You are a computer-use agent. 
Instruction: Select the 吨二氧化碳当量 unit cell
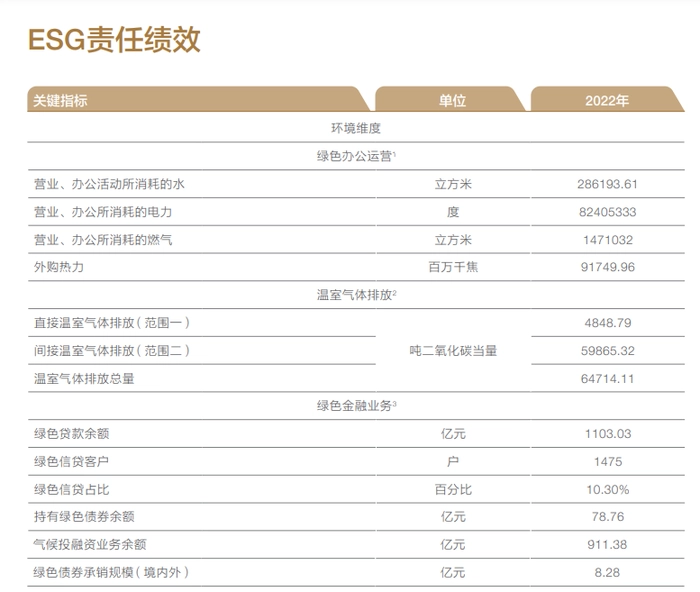tap(452, 351)
